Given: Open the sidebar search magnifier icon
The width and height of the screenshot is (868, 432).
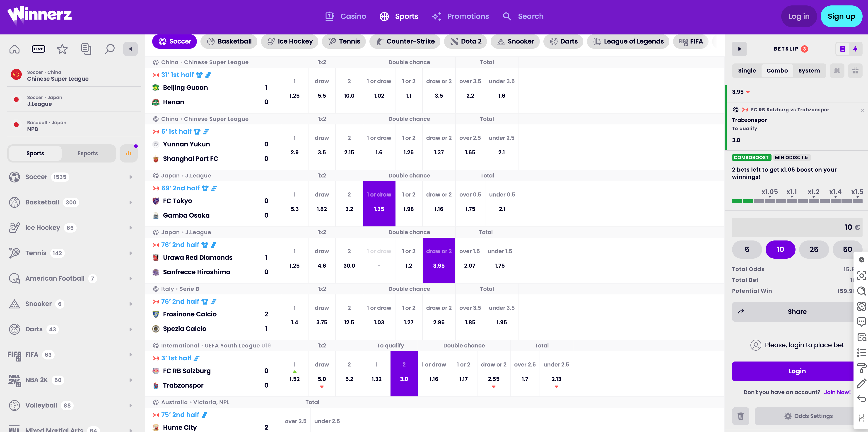Looking at the screenshot, I should pyautogui.click(x=109, y=49).
